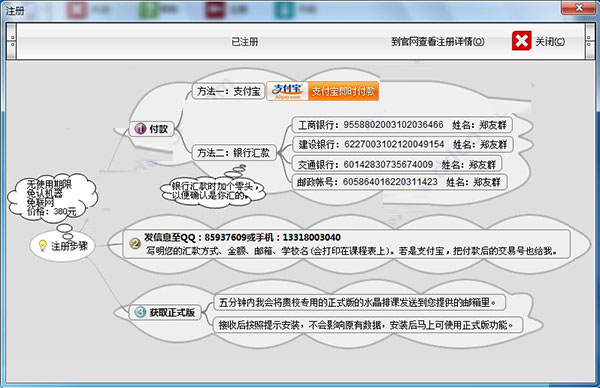Image resolution: width=600 pixels, height=388 pixels.
Task: Click the 价格：380元 text
Action: pos(52,211)
